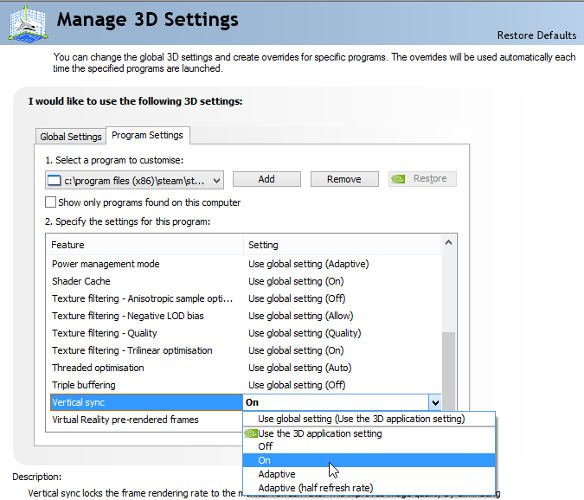Open the program selection dropdown
Screen dimensions: 584x500
134,181
